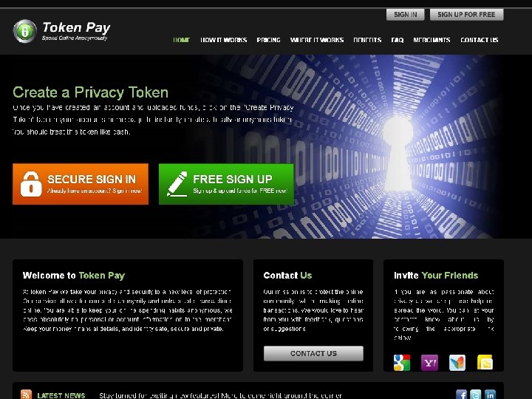Click the gray Contact Us button
The height and width of the screenshot is (399, 532).
[313, 353]
